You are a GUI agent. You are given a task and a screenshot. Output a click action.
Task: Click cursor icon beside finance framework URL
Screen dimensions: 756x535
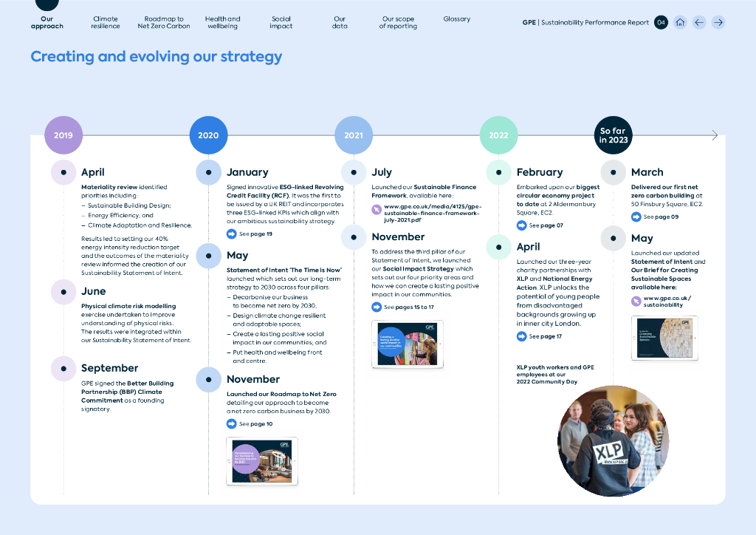click(377, 210)
